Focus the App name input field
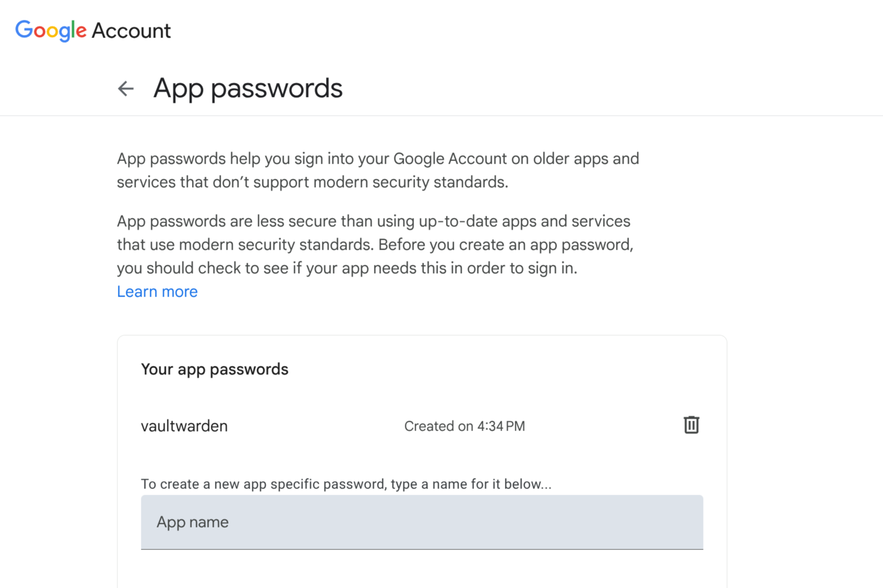Viewport: 883px width, 588px height. coord(421,522)
